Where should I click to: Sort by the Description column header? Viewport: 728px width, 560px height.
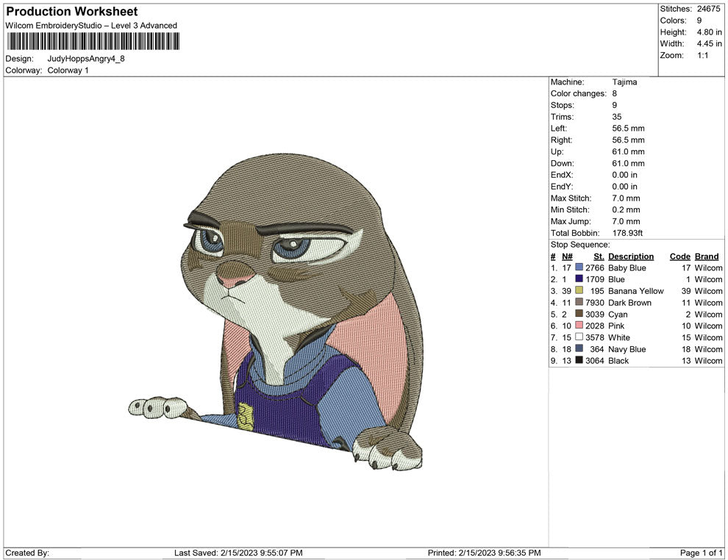(631, 256)
